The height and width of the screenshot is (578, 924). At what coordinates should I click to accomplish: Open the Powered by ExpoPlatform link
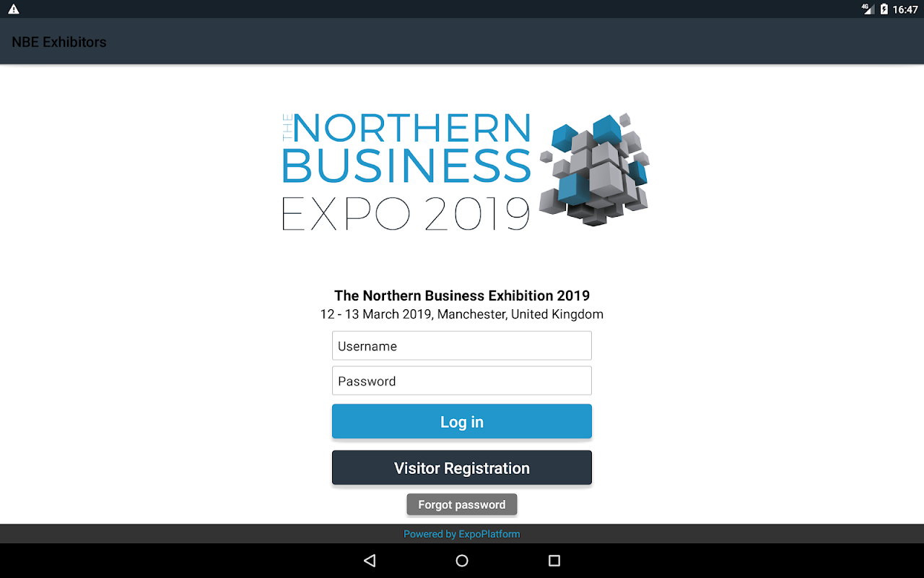(462, 534)
